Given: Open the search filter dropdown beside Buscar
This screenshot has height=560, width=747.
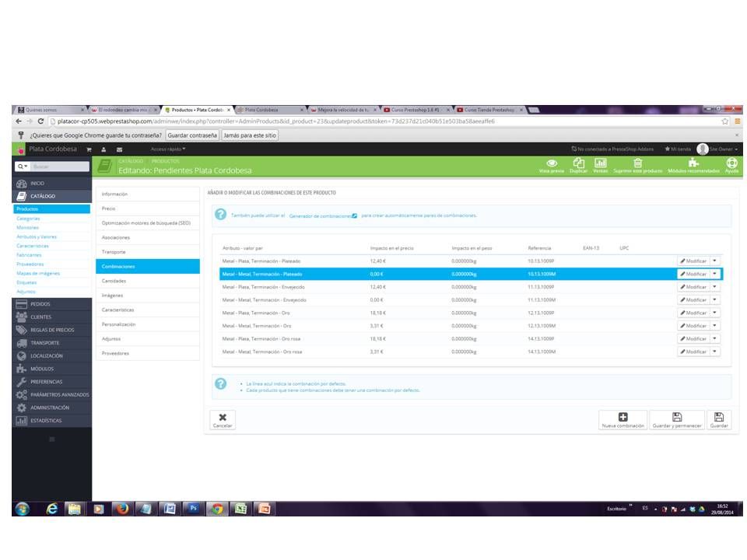Looking at the screenshot, I should [23, 166].
